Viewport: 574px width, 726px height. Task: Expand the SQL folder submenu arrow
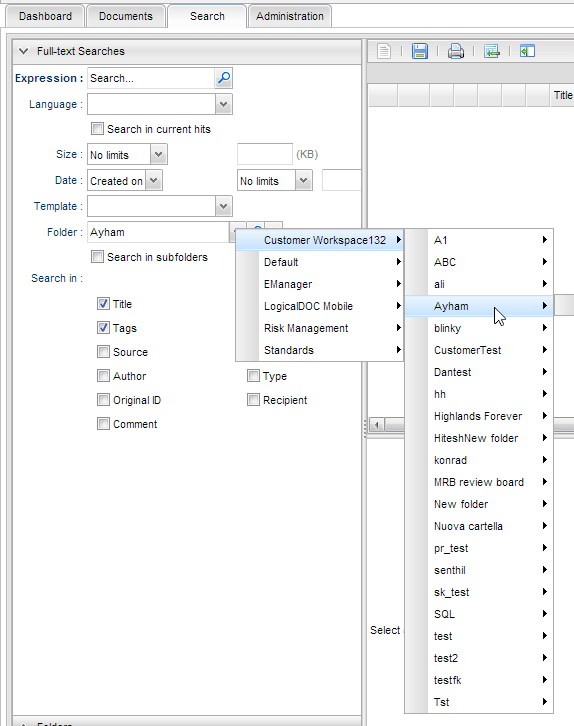(x=545, y=613)
